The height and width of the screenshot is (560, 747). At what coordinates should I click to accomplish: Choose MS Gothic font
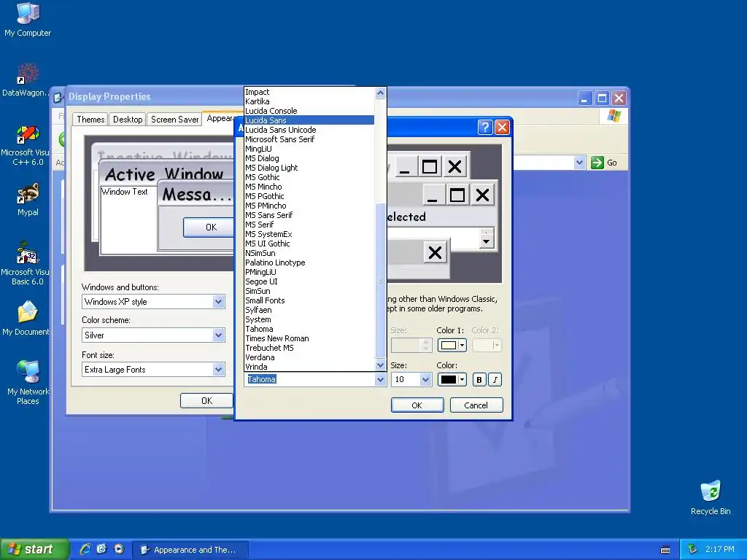[309, 177]
